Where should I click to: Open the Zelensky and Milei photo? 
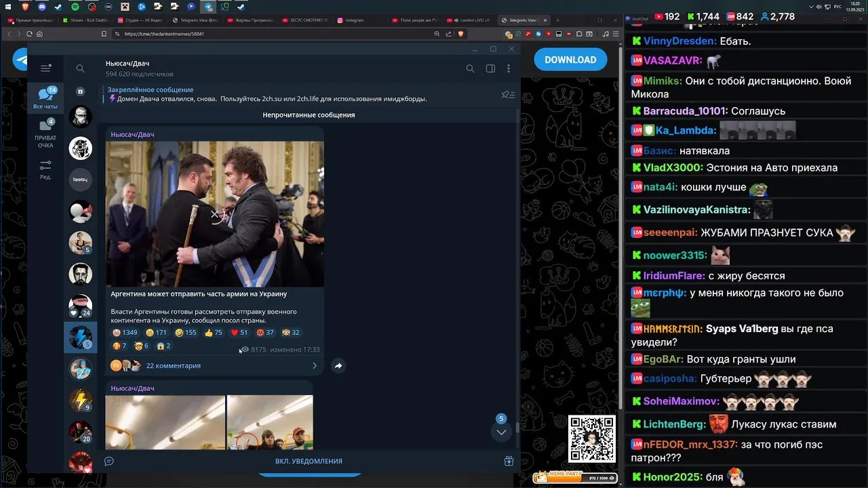click(215, 213)
